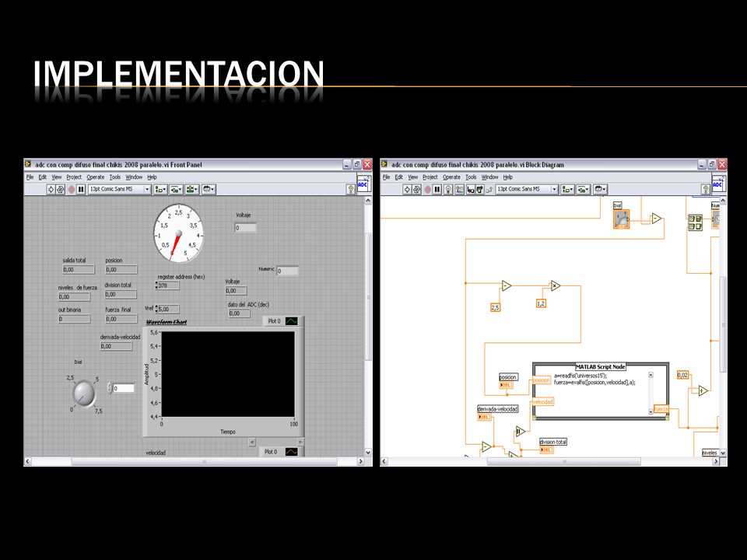Click the multiply node in Block Diagram
The width and height of the screenshot is (747, 560).
(x=556, y=285)
